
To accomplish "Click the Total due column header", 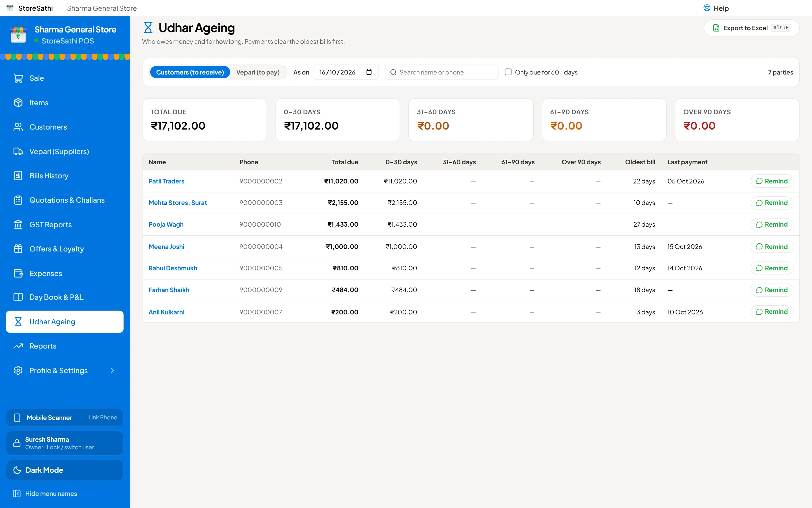I will click(345, 162).
